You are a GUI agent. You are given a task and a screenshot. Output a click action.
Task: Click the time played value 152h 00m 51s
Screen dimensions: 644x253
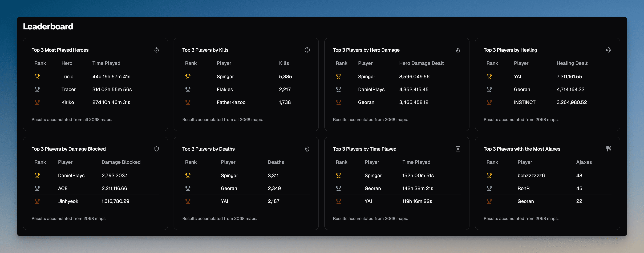418,175
